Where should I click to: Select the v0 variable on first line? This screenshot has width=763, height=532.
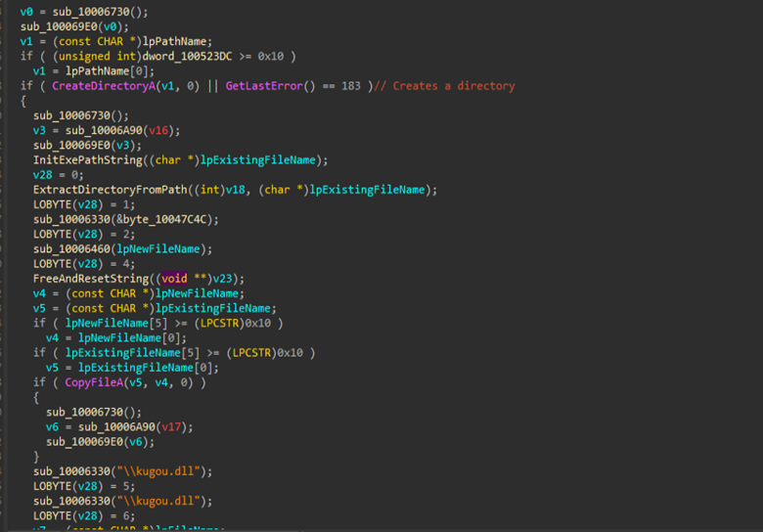tap(26, 12)
